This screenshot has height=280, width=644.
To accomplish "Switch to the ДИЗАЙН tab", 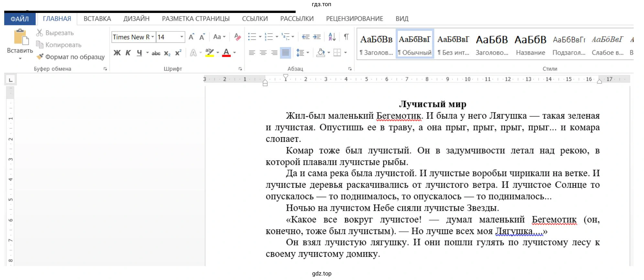I will click(x=136, y=19).
